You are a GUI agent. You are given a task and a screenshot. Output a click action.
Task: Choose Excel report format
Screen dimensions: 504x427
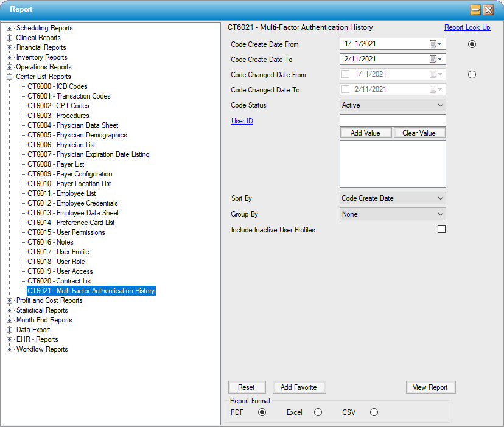click(318, 412)
